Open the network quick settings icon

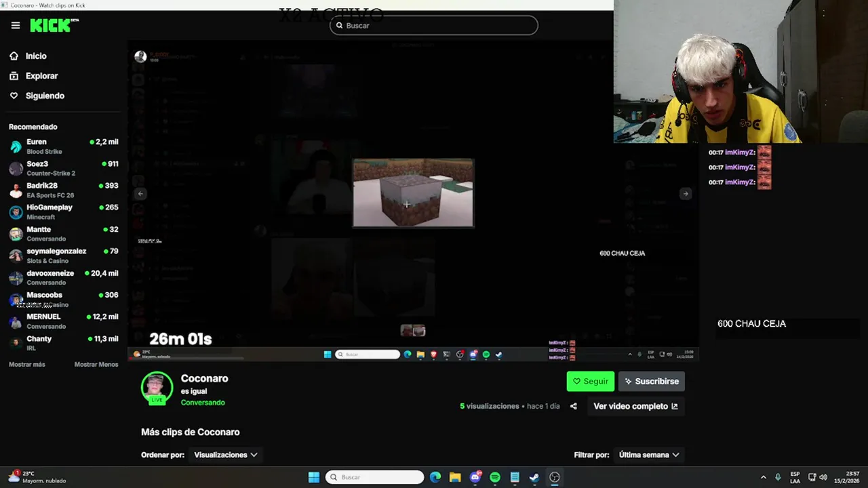point(812,477)
